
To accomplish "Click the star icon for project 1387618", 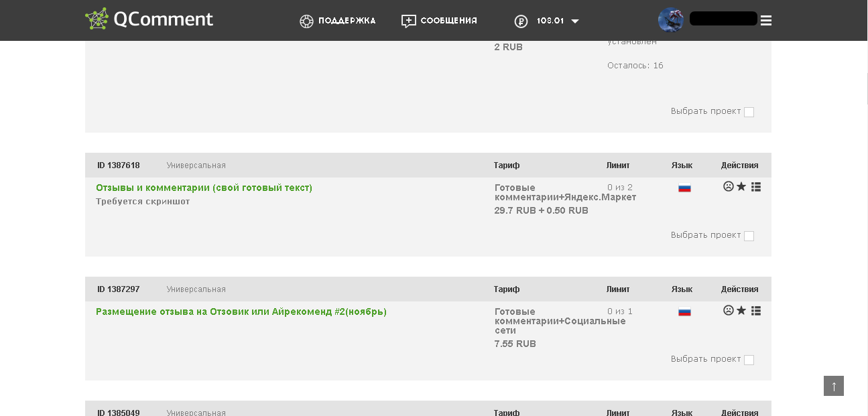I will tap(741, 187).
